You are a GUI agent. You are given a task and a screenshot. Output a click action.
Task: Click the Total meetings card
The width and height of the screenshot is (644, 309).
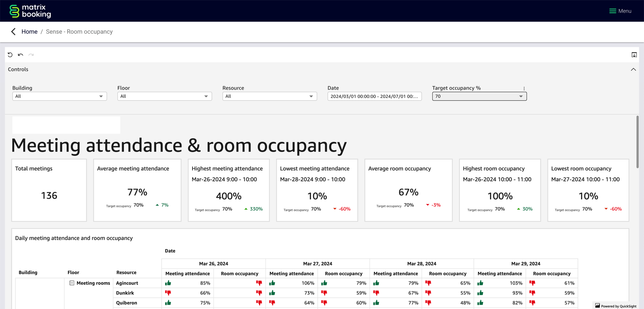pyautogui.click(x=49, y=190)
